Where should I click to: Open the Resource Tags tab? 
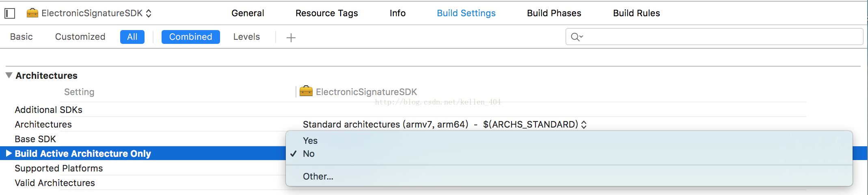[326, 13]
